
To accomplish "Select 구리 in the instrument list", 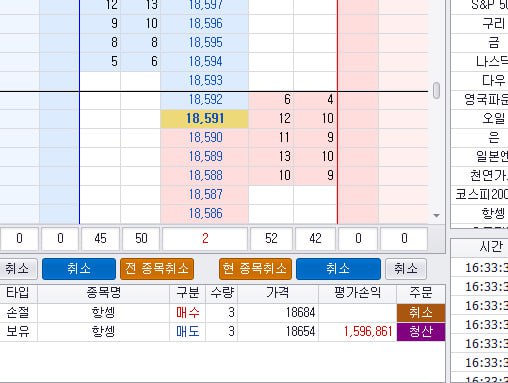I will pos(494,24).
